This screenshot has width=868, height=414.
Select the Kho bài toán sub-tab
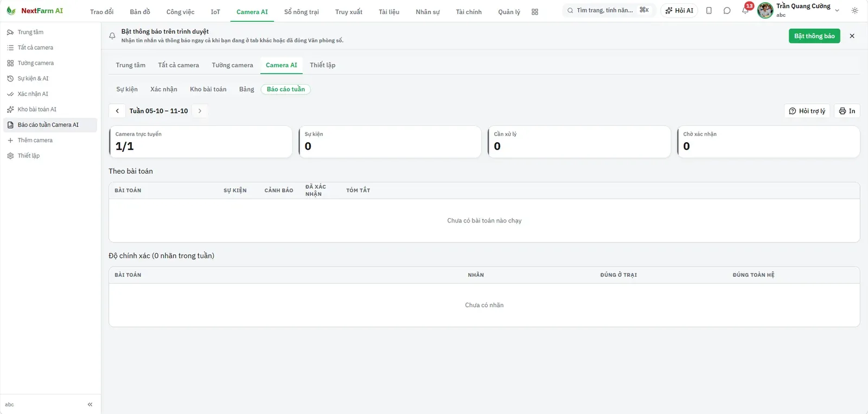(208, 90)
